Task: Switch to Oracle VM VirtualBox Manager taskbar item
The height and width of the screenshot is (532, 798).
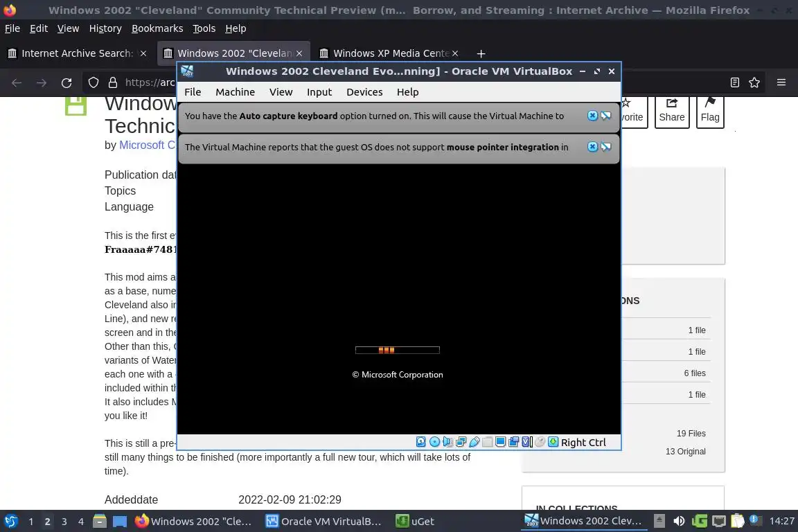Action: [x=323, y=522]
